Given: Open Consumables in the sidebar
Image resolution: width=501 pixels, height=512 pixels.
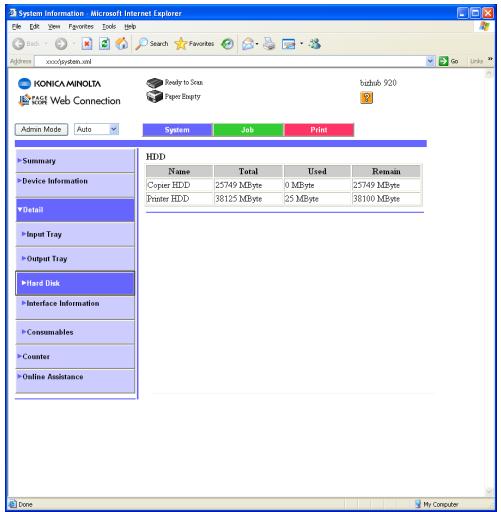Looking at the screenshot, I should [75, 332].
